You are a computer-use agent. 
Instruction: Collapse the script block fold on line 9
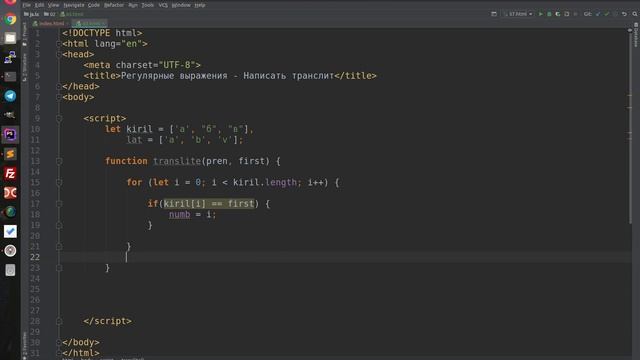59,118
